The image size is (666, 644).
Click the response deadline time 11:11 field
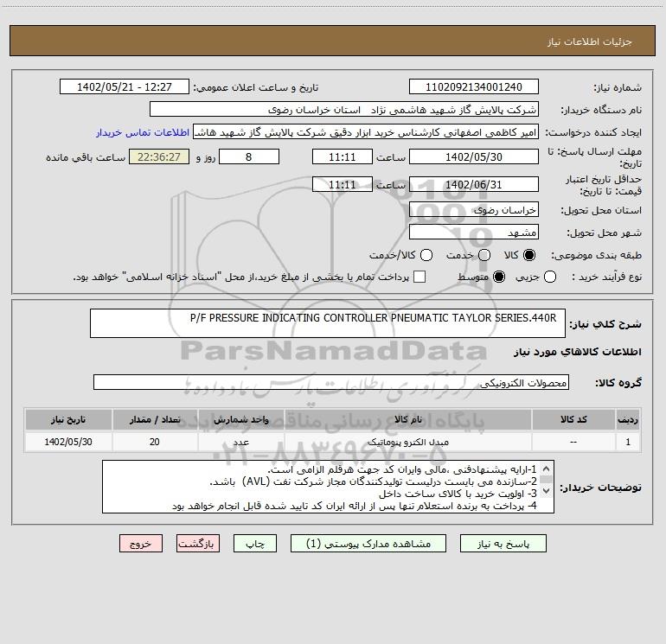pyautogui.click(x=343, y=156)
